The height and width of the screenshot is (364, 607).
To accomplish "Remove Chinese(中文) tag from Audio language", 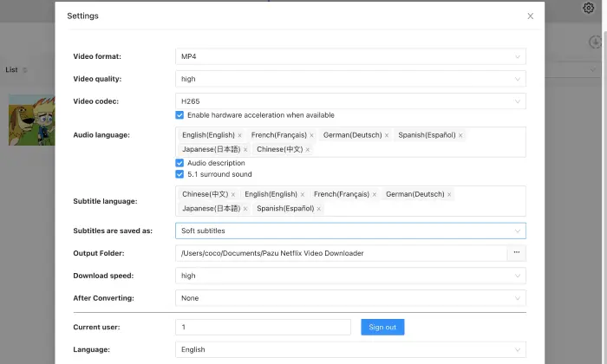I will [x=307, y=150].
